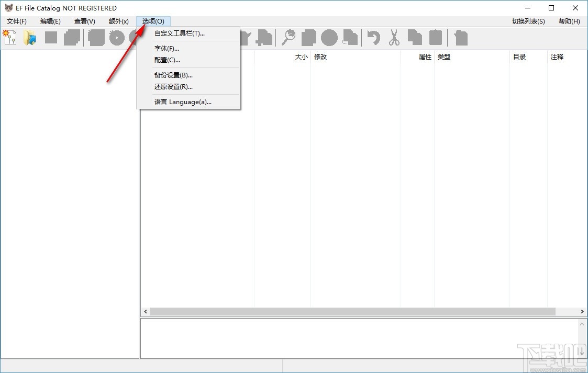Image resolution: width=588 pixels, height=373 pixels.
Task: Click the open folder toolbar icon
Action: 30,37
